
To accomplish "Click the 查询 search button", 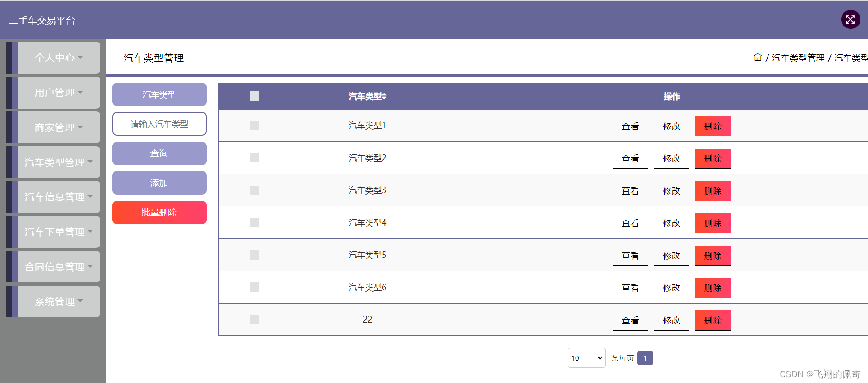I will [x=159, y=153].
